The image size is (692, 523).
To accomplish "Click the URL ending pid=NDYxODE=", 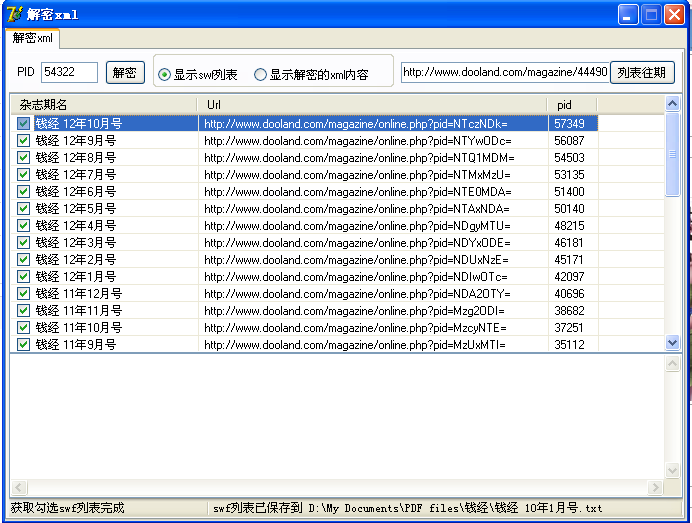I will [357, 243].
